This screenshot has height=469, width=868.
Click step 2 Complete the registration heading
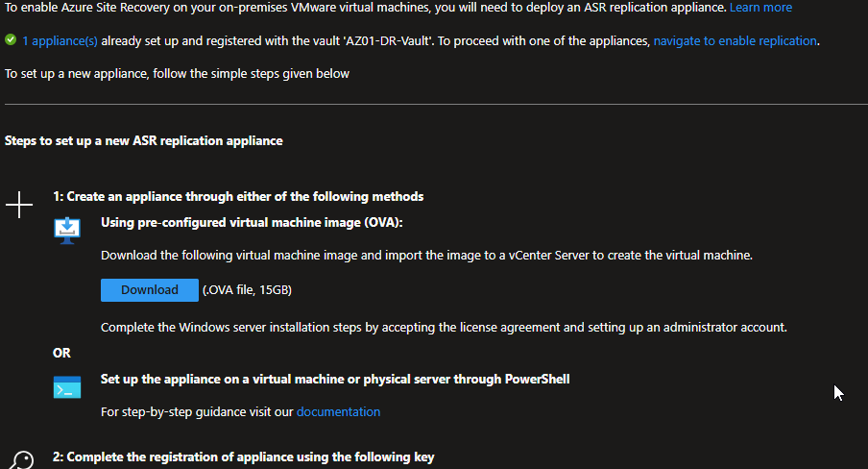(x=244, y=457)
